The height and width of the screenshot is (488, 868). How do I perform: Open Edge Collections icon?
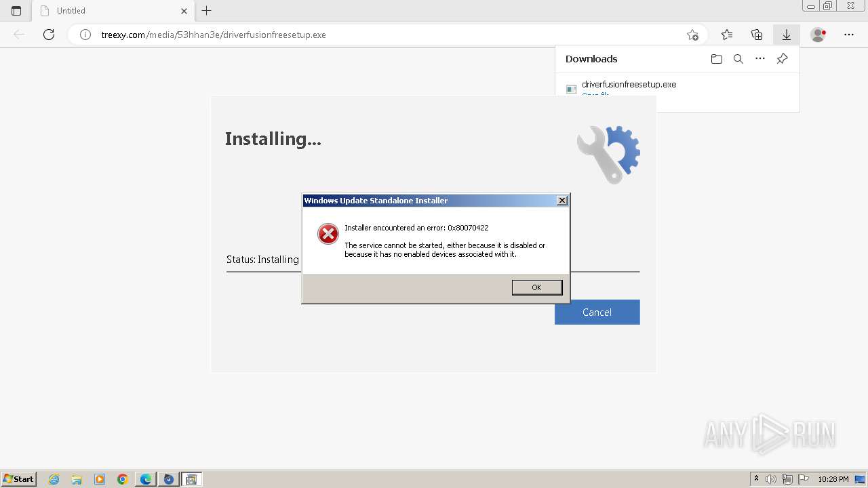coord(757,35)
